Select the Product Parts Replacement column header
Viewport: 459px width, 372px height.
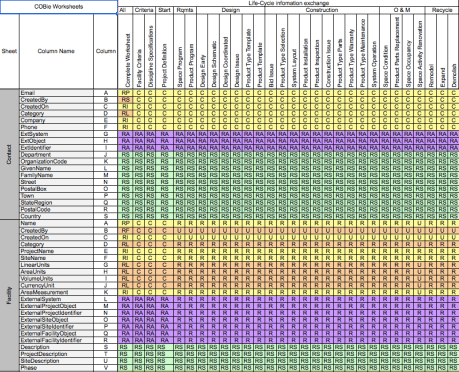[397, 51]
